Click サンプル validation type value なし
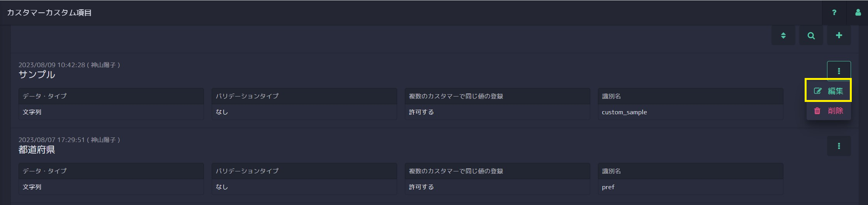Image resolution: width=868 pixels, height=205 pixels. click(222, 112)
